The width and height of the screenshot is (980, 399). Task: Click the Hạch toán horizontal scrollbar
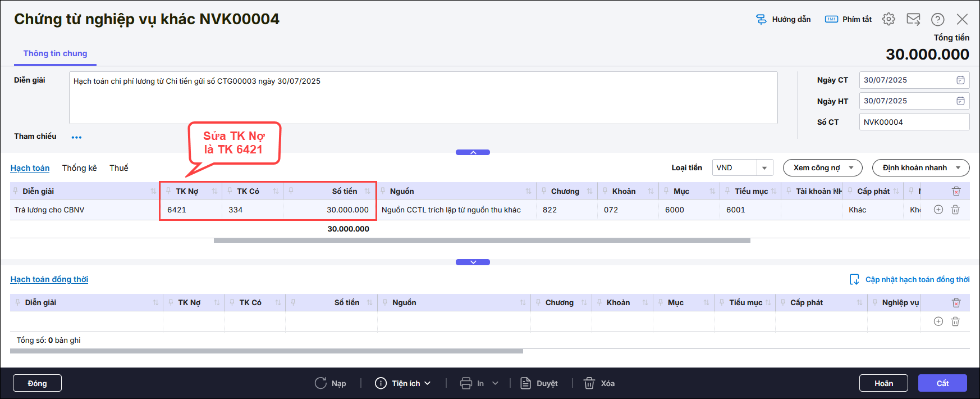[x=482, y=241]
